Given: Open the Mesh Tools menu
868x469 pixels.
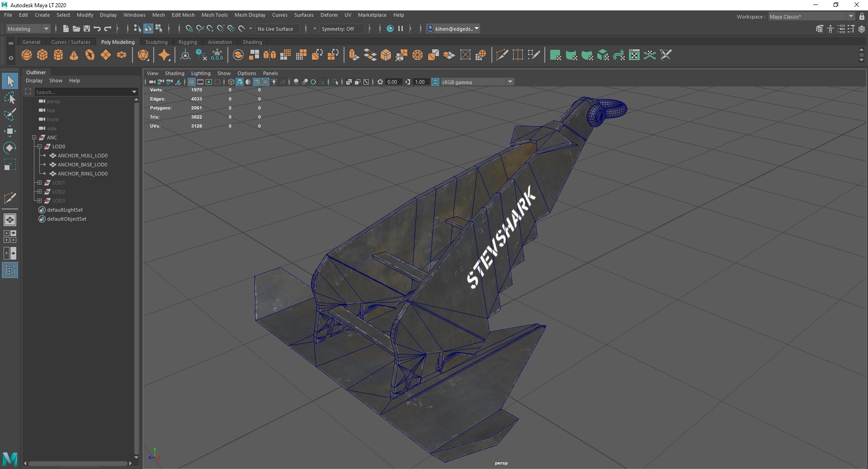Looking at the screenshot, I should (x=215, y=15).
